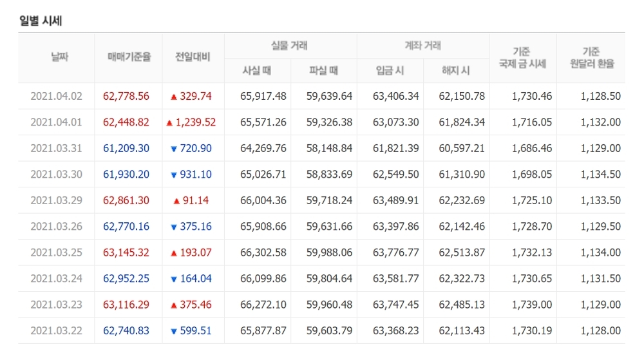The height and width of the screenshot is (351, 644).
Task: Click buy price 65,917.48
Action: (263, 96)
